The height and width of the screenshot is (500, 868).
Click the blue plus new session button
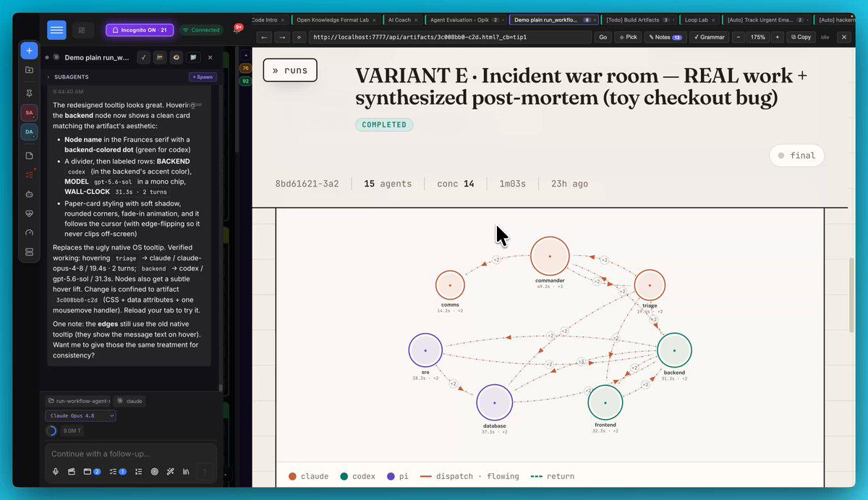click(29, 51)
